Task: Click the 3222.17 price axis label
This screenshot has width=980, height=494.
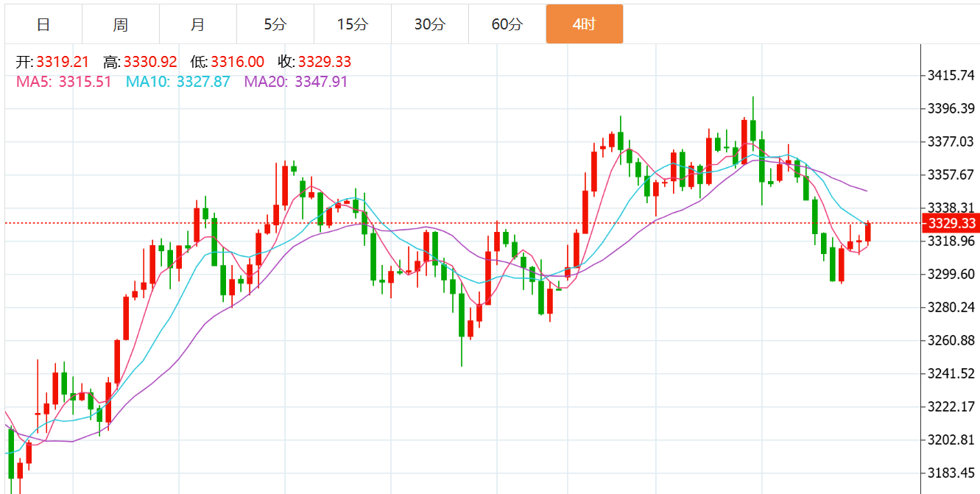Action: (x=951, y=407)
